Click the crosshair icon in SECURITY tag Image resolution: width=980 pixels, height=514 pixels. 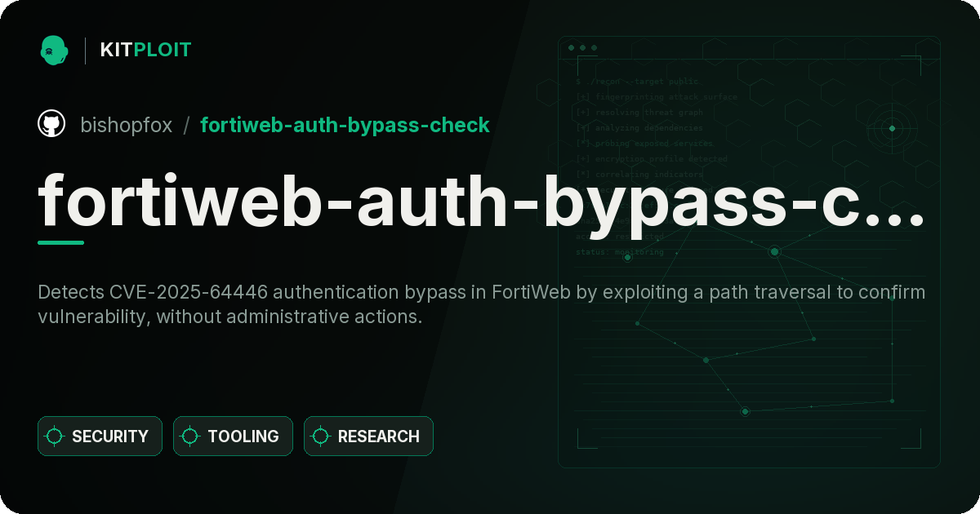[55, 436]
